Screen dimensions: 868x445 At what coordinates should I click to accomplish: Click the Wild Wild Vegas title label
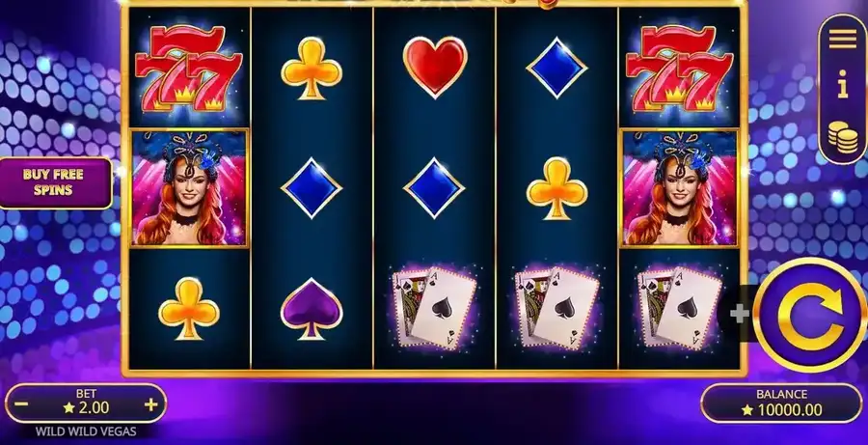[86, 431]
